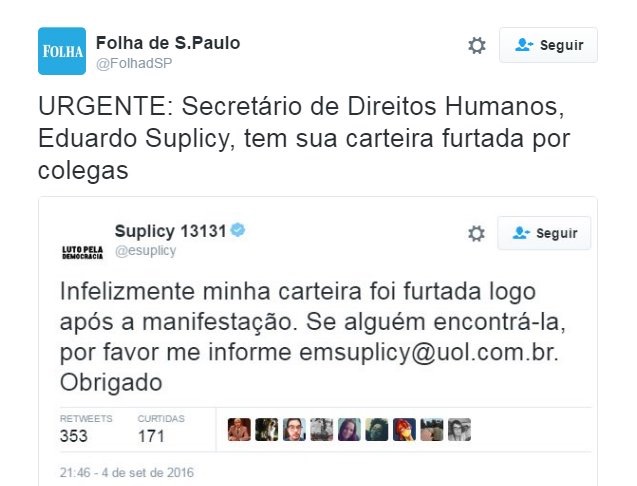
Task: Open the Folha de S.Paulo tweet gear menu
Action: (x=477, y=46)
